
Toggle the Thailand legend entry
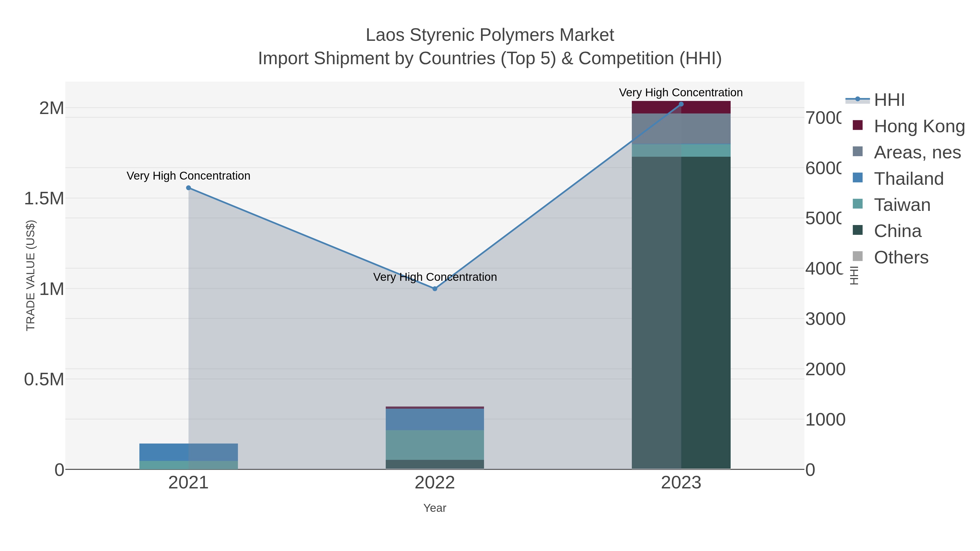(x=898, y=178)
